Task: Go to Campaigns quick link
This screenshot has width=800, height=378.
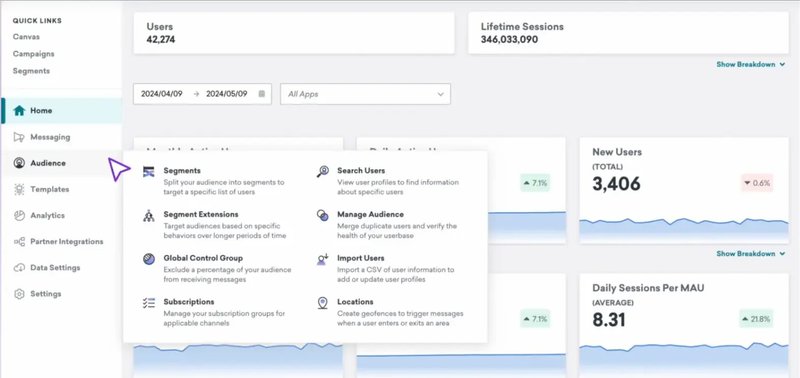Action: (x=34, y=54)
